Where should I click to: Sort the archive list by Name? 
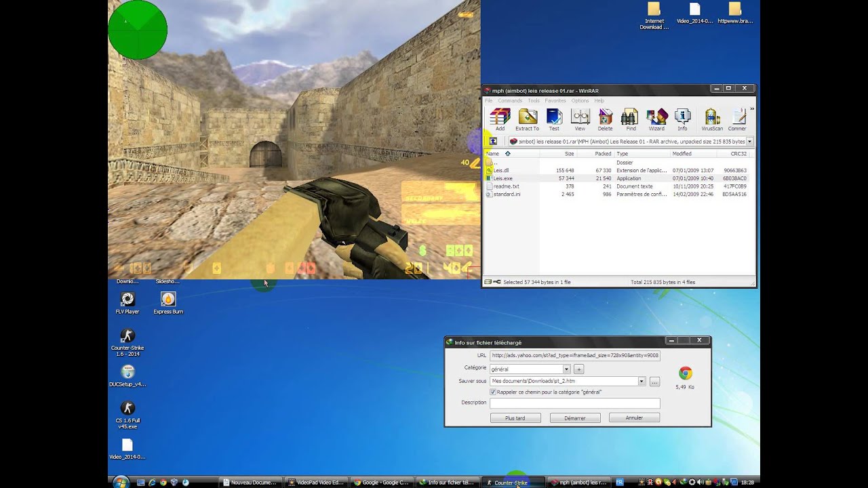pos(512,154)
